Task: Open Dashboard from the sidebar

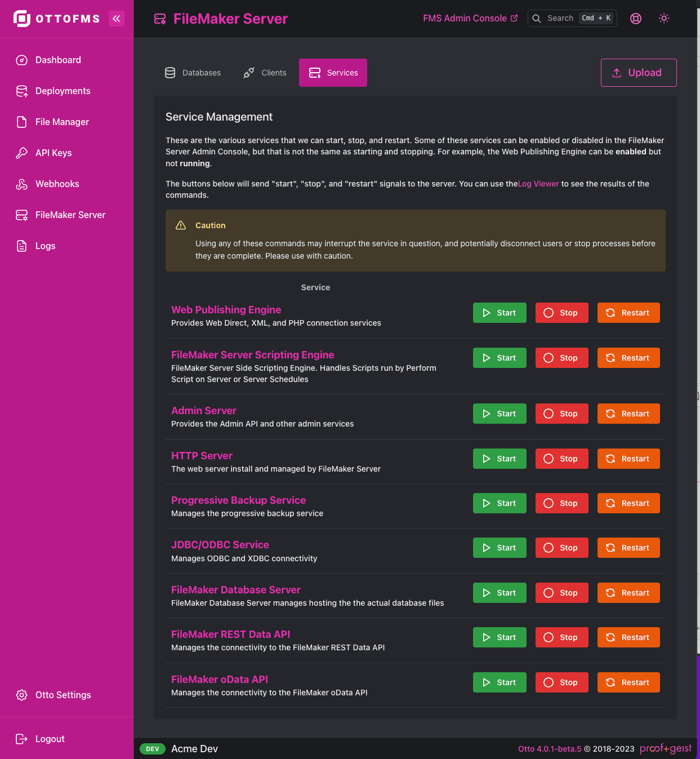Action: coord(58,60)
